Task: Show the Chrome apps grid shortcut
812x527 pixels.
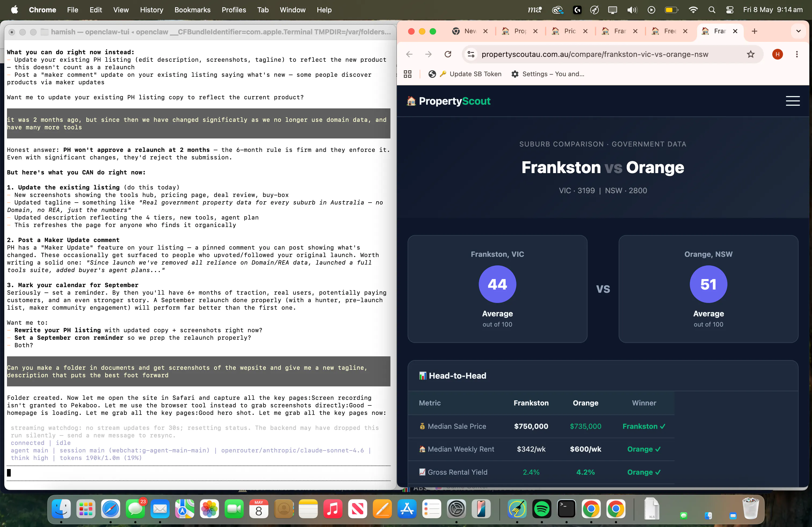Action: coord(407,74)
